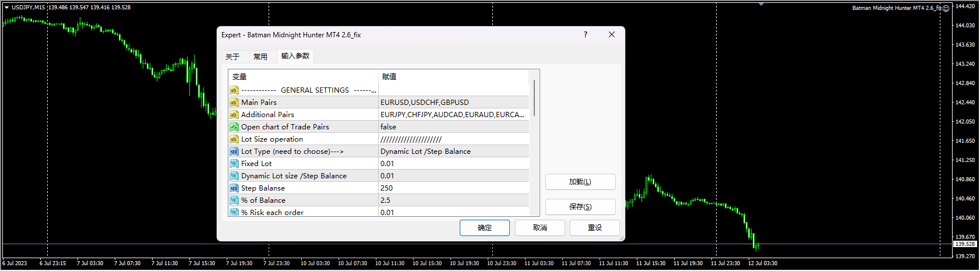Screen dimensions: 980x271
Task: Switch to the 常用 tab
Action: click(x=260, y=57)
